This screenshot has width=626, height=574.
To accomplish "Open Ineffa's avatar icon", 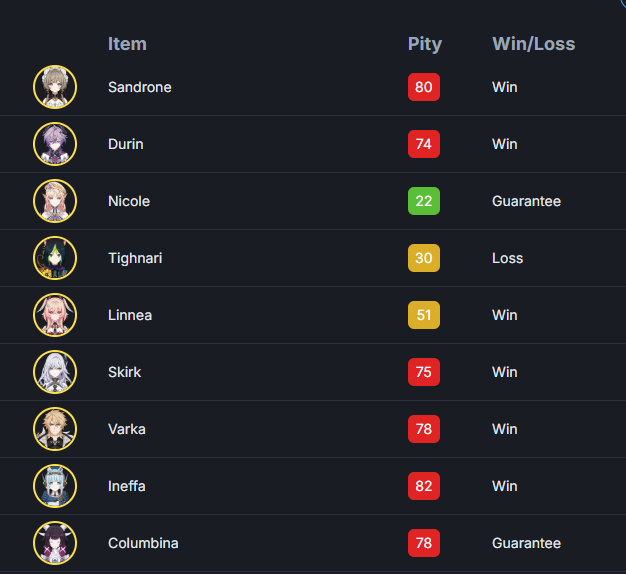I will (55, 486).
